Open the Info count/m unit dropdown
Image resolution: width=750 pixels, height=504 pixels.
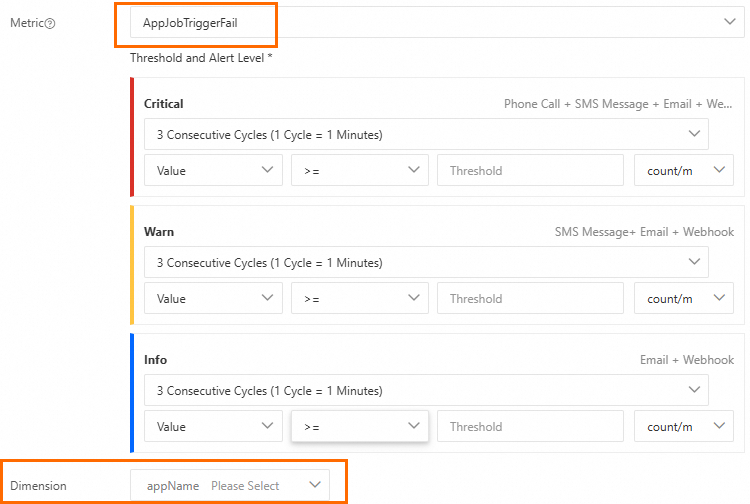click(x=684, y=426)
